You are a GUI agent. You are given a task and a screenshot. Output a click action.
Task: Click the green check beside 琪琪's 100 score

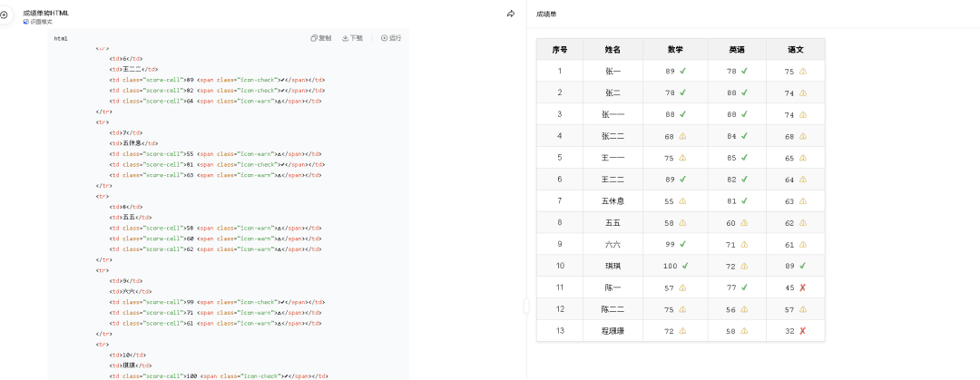[685, 266]
